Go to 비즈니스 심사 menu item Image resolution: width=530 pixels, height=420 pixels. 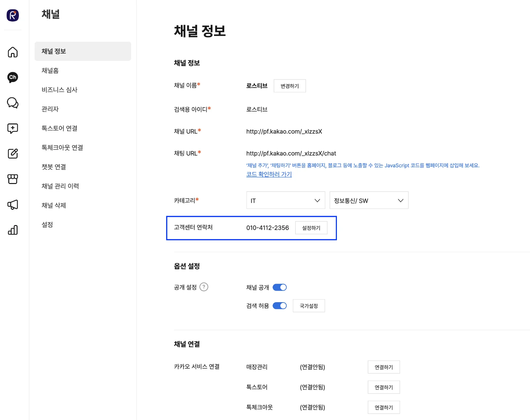83,90
